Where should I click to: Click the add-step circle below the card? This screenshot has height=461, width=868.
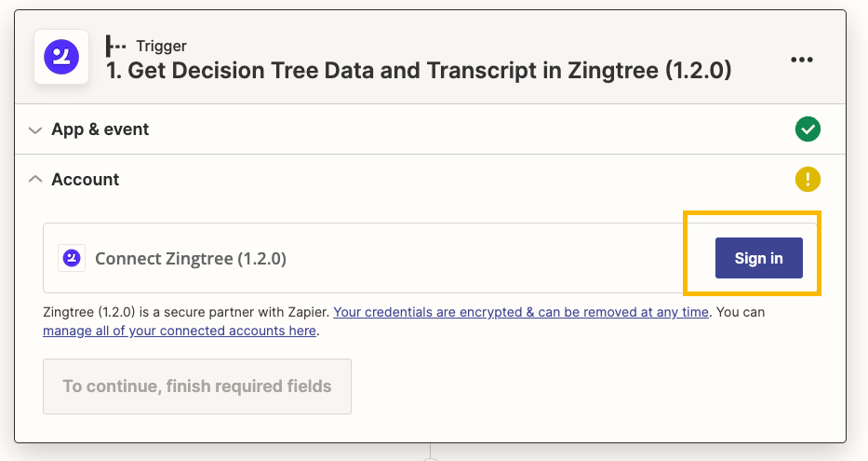click(430, 459)
